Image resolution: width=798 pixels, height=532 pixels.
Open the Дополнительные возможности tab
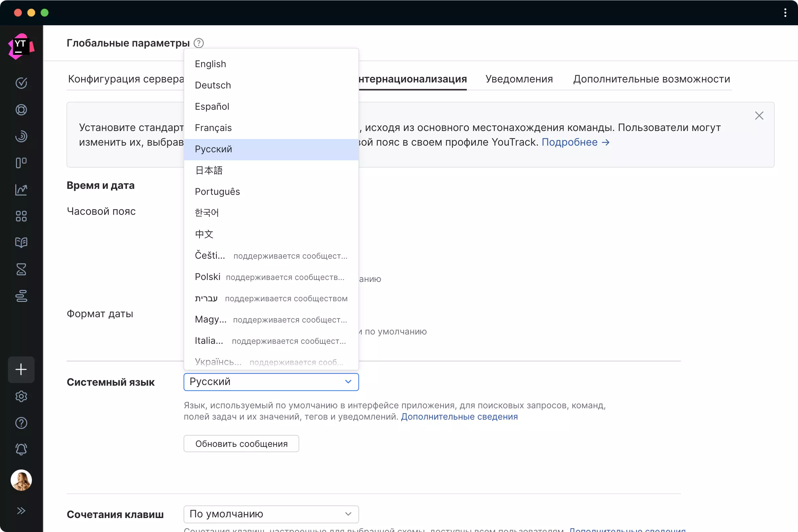tap(651, 79)
